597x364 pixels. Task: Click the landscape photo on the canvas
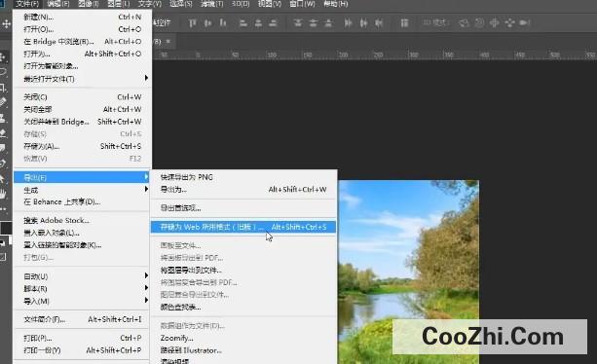point(408,272)
